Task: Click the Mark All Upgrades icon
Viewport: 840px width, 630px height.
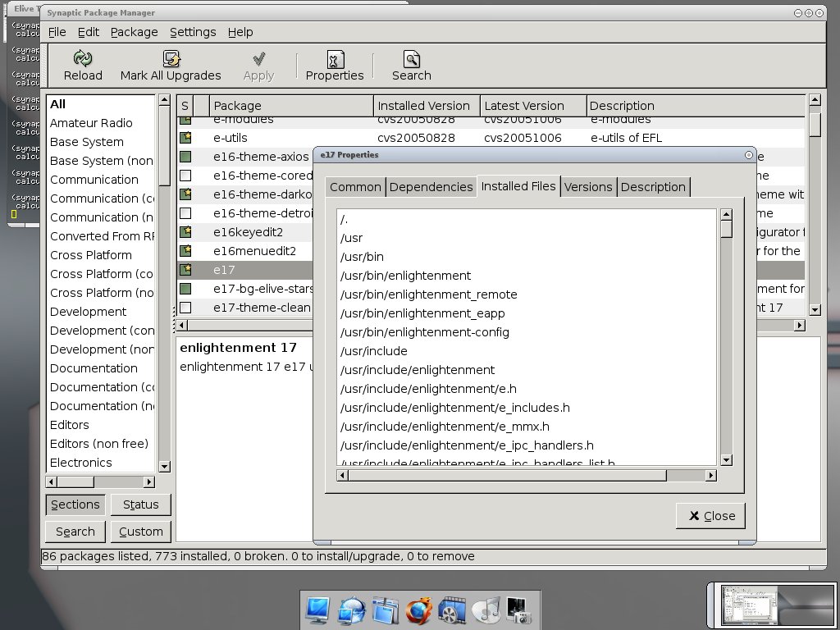Action: coord(171,58)
